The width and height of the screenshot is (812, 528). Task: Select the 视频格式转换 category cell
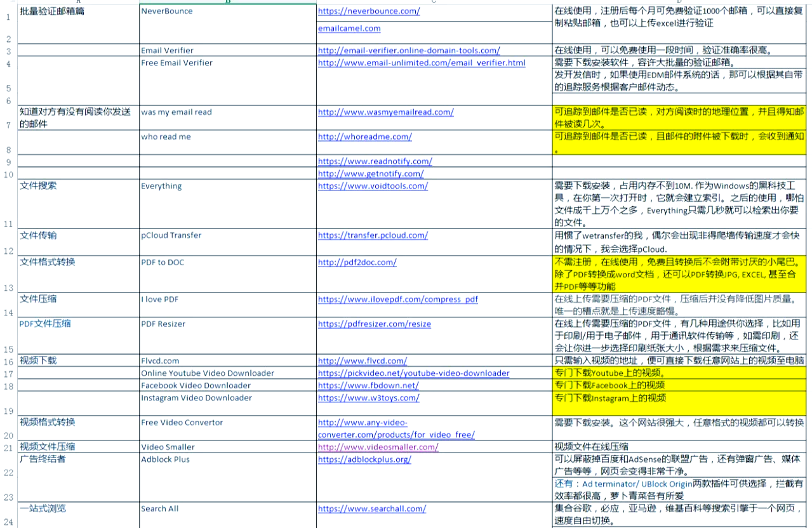pyautogui.click(x=79, y=429)
